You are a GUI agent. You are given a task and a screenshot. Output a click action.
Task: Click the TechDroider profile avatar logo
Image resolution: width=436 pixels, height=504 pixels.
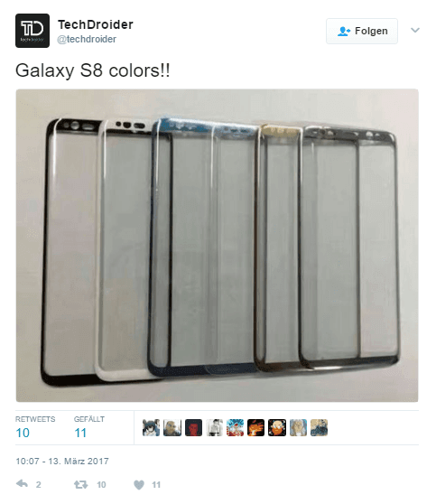pos(32,31)
